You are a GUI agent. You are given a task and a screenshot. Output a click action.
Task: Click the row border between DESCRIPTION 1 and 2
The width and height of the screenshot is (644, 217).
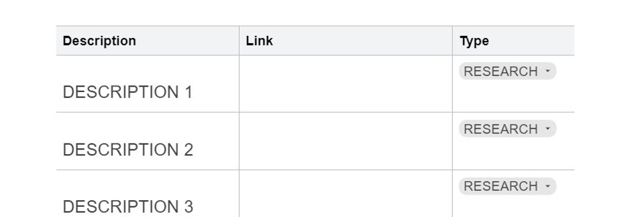(x=315, y=112)
